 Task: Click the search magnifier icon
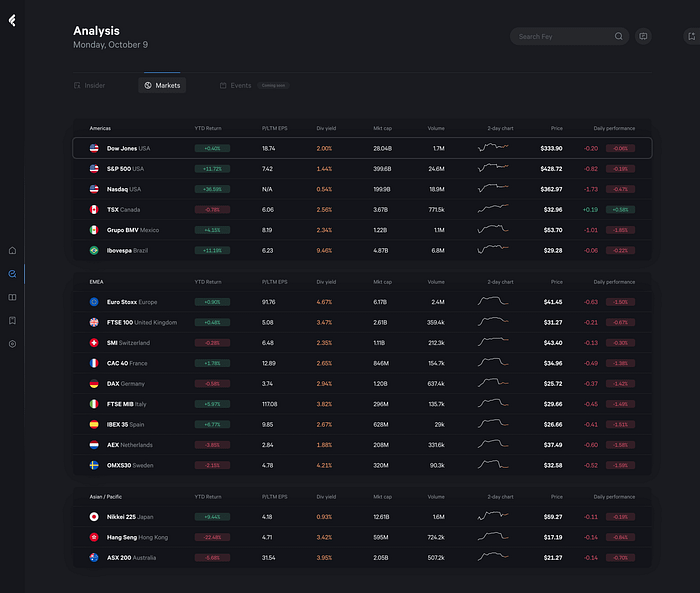(618, 36)
